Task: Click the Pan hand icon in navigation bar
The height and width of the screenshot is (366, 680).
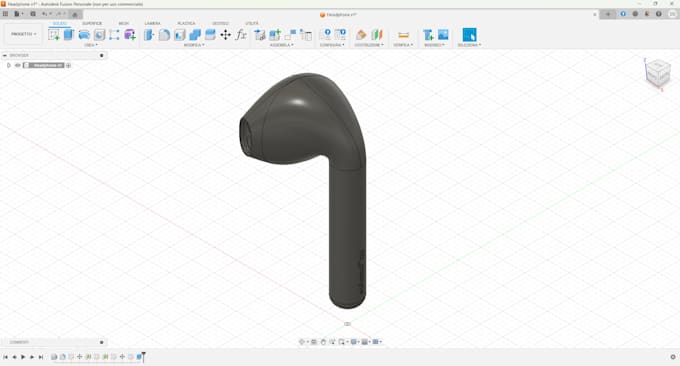Action: point(323,342)
